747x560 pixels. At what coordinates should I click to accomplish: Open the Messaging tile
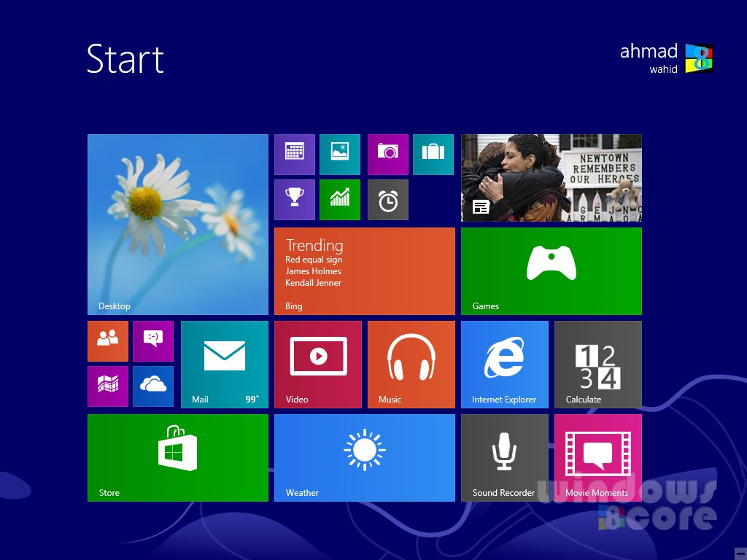pos(153,341)
